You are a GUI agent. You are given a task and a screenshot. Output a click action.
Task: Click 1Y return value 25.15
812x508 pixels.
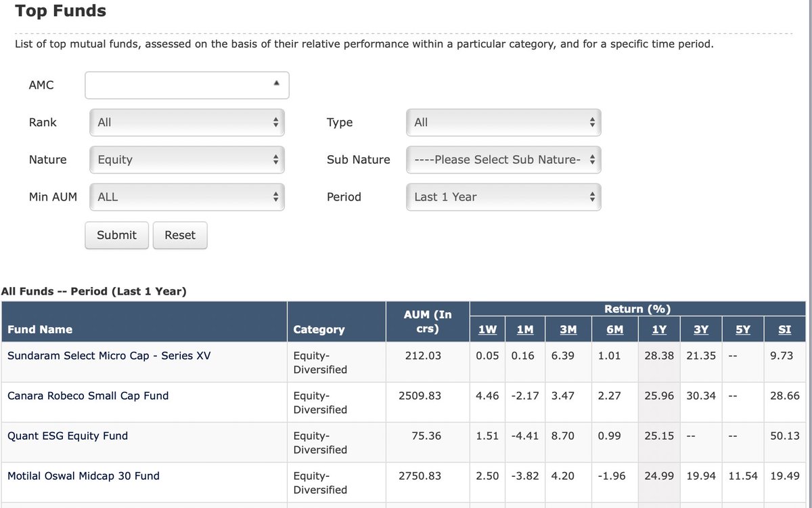[659, 436]
